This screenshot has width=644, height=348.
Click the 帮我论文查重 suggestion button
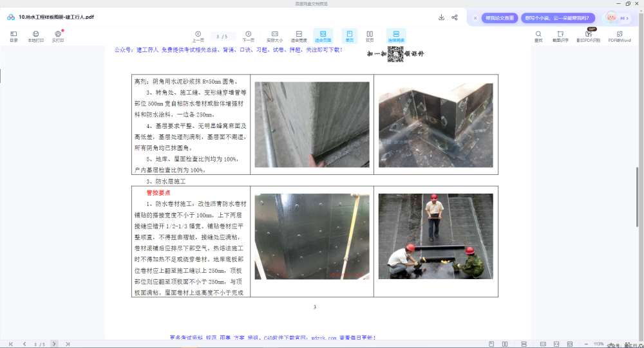(x=500, y=18)
